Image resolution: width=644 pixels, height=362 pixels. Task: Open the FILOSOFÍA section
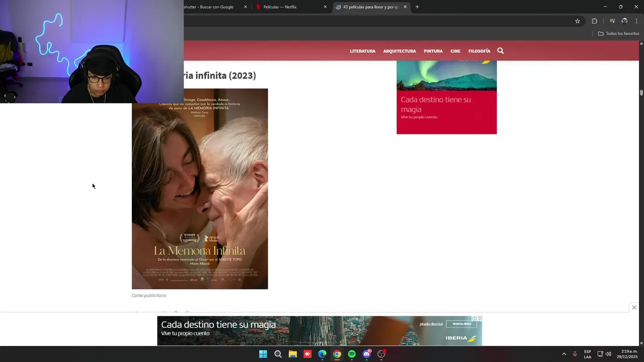[x=479, y=51]
